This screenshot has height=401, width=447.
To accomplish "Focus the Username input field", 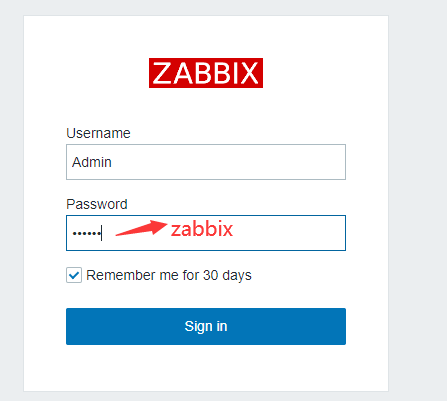I will tap(206, 162).
